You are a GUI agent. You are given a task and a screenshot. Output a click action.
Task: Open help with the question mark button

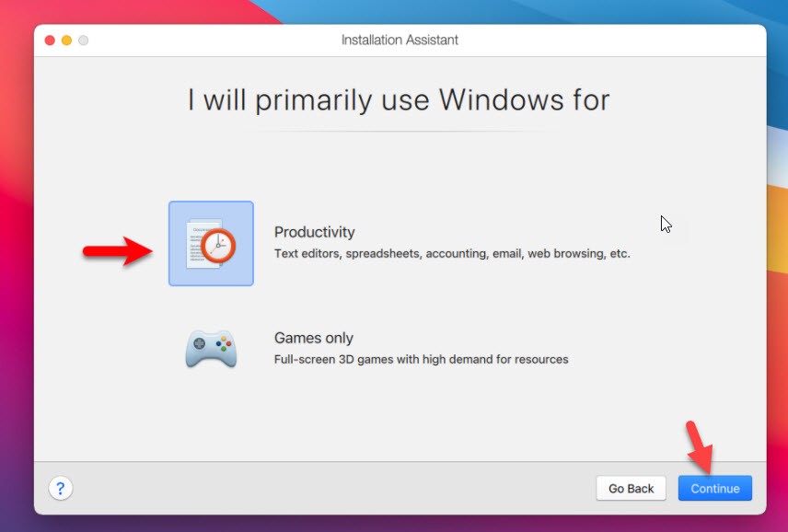(61, 489)
